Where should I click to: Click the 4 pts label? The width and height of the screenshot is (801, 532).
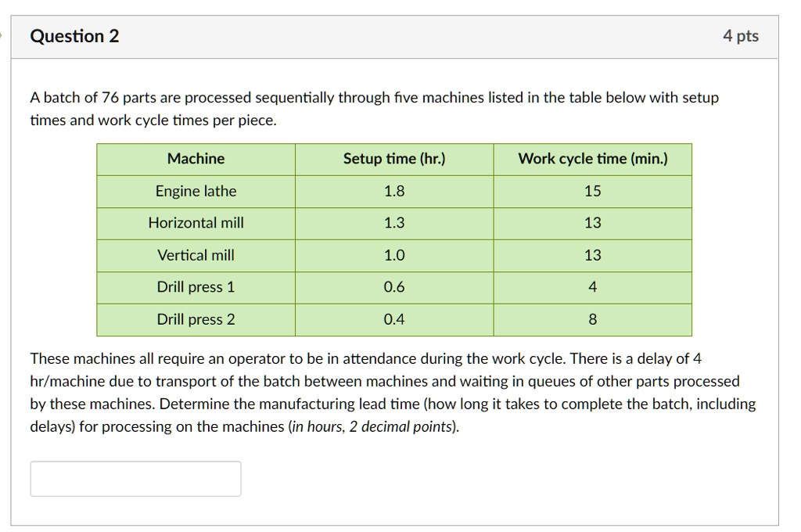click(x=742, y=35)
